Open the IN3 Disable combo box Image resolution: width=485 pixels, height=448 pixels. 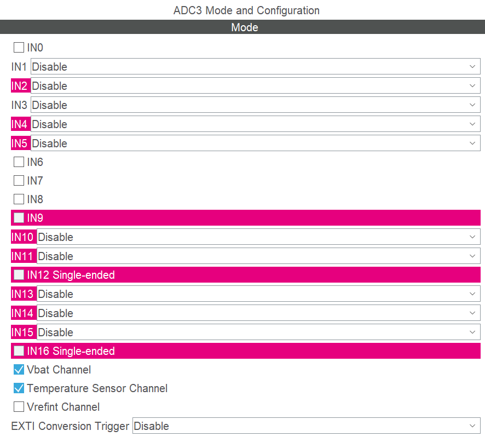click(x=255, y=105)
